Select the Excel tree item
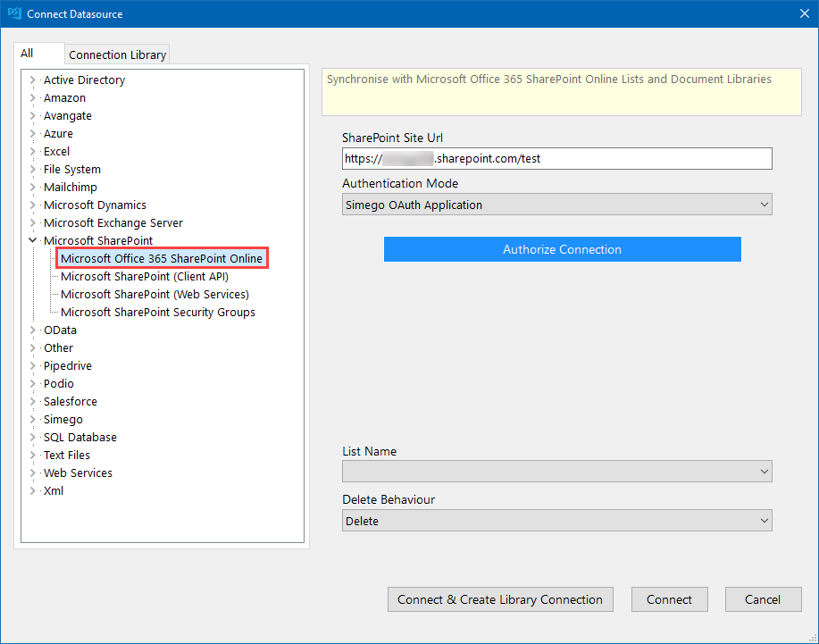 coord(56,152)
